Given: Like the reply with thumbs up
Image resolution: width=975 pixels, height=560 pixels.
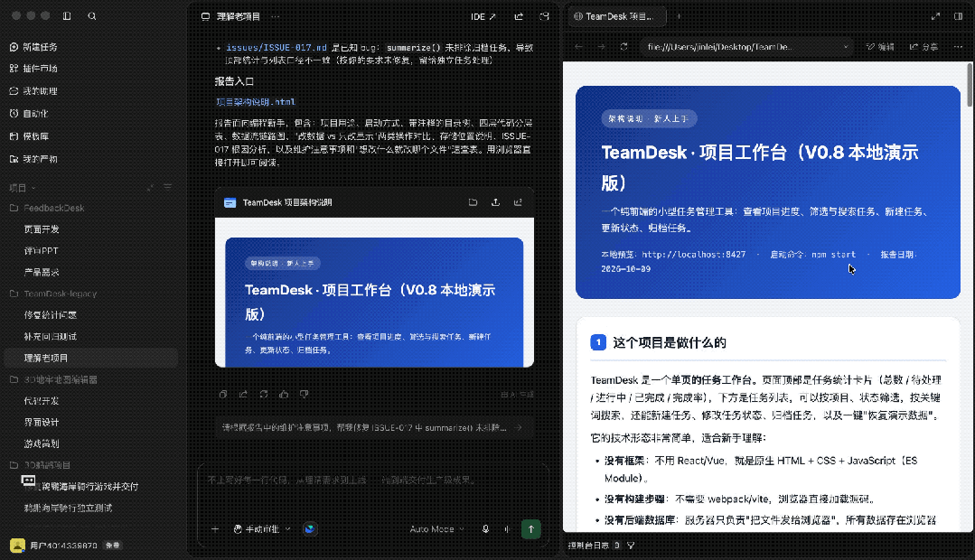Looking at the screenshot, I should point(284,394).
